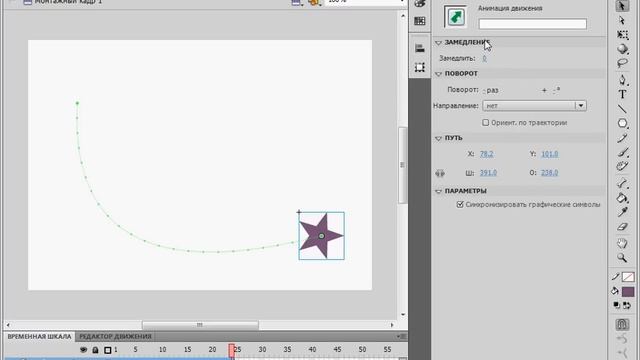Screen dimensions: 640x360
Task: Select the Eyedropper tool
Action: coord(622,212)
